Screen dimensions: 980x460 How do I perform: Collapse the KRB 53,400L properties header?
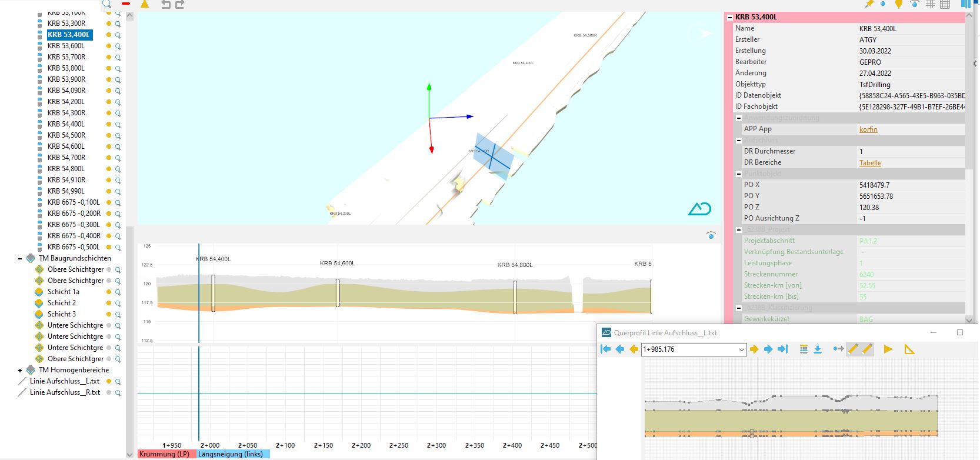coord(730,17)
